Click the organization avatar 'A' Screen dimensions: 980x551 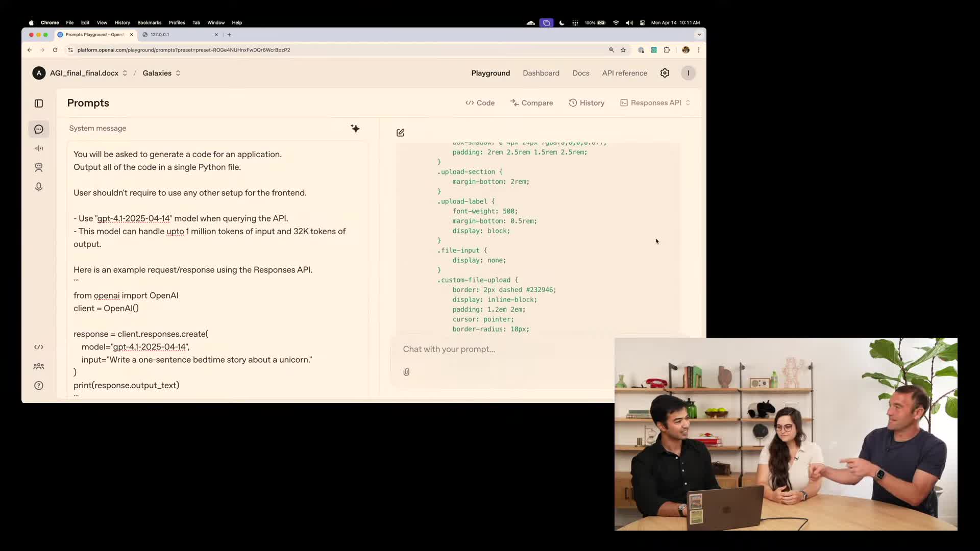[39, 73]
